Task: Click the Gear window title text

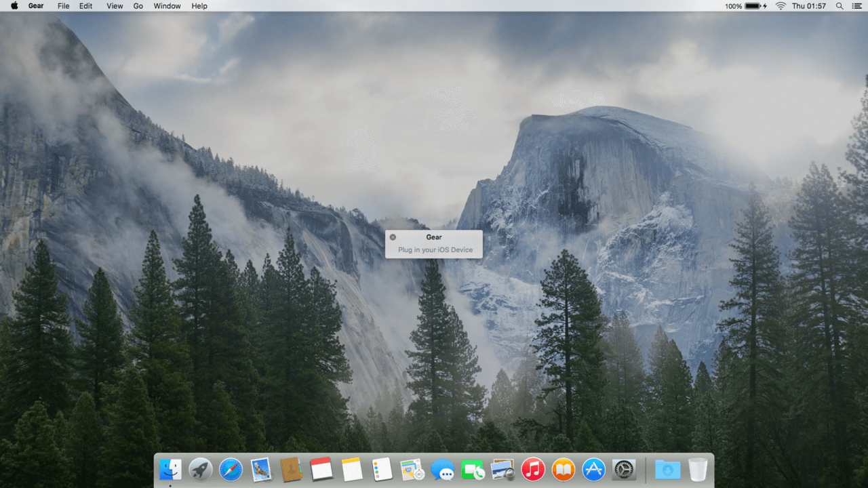Action: pos(434,237)
